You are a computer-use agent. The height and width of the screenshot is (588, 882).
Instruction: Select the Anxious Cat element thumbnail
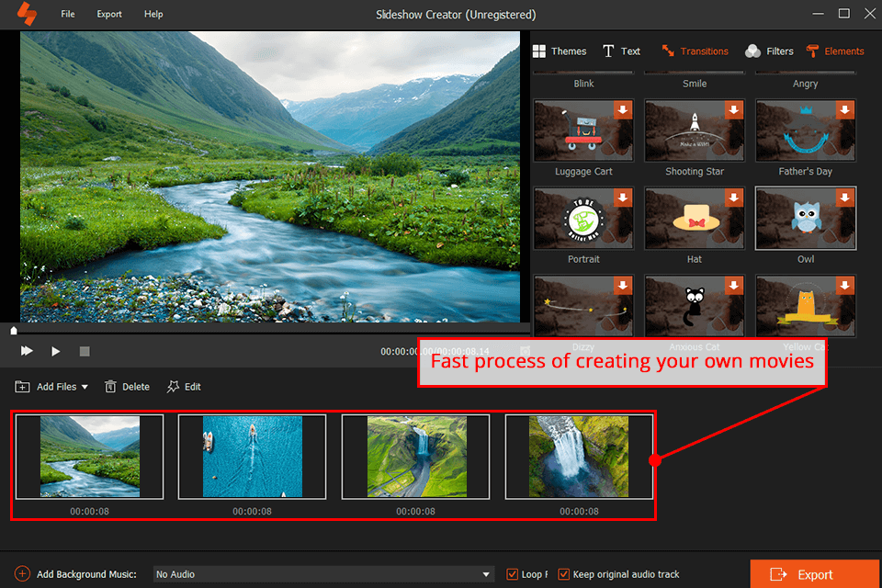(x=695, y=306)
